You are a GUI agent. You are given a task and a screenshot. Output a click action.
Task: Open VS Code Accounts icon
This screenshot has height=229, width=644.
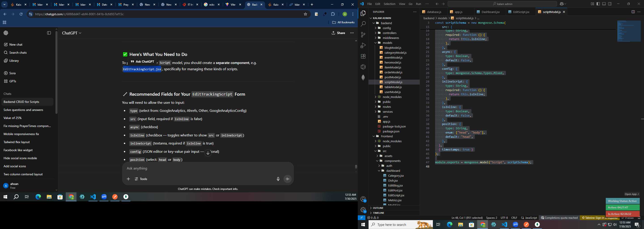(x=363, y=199)
